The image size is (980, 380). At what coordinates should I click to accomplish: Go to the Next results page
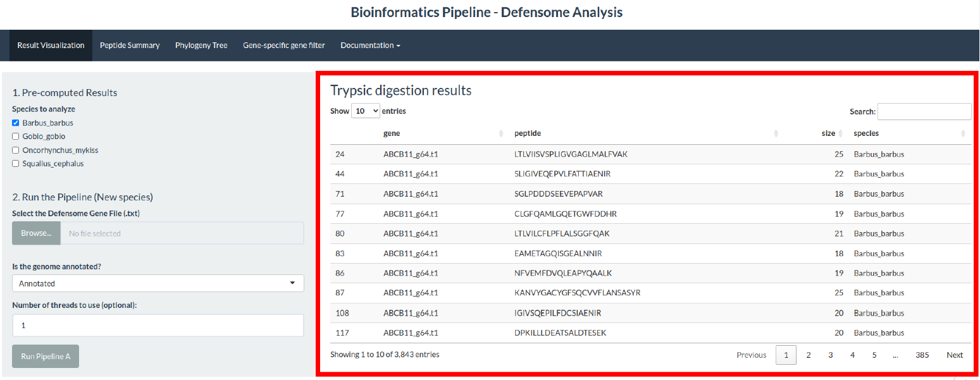[x=954, y=355]
